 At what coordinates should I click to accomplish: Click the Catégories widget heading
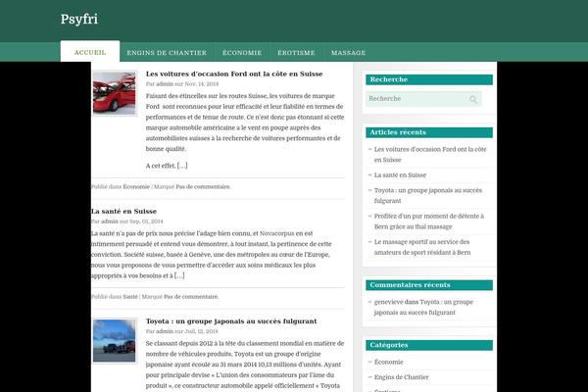tap(429, 345)
